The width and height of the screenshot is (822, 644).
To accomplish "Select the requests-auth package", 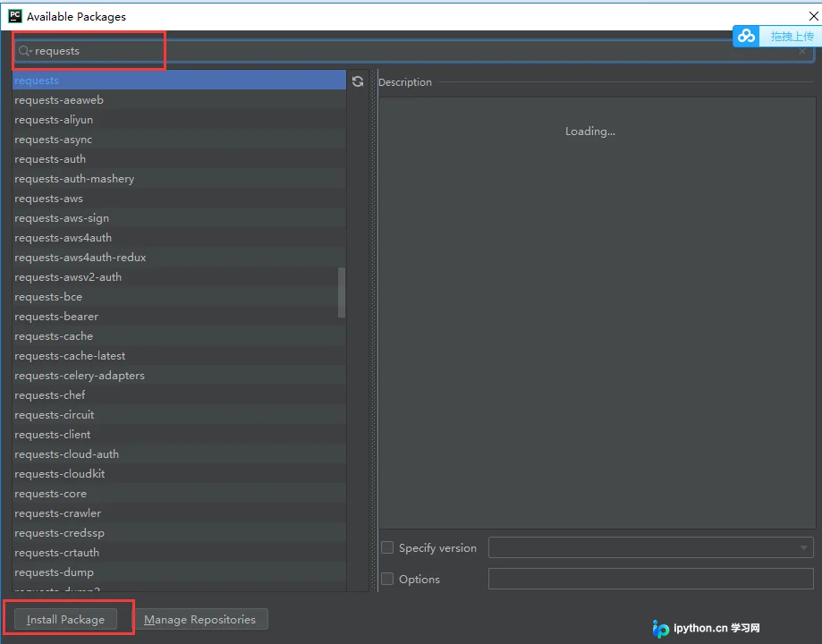I will click(179, 159).
